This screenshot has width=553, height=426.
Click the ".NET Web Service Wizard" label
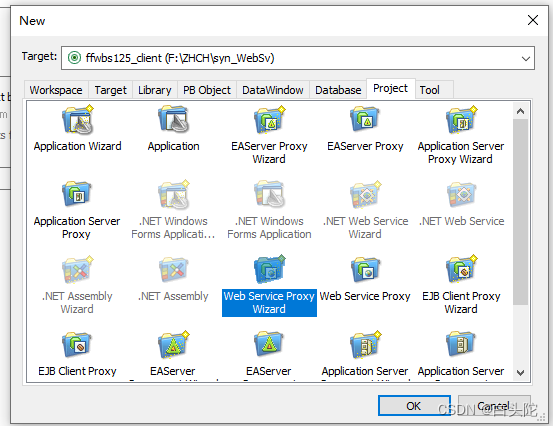coord(365,227)
